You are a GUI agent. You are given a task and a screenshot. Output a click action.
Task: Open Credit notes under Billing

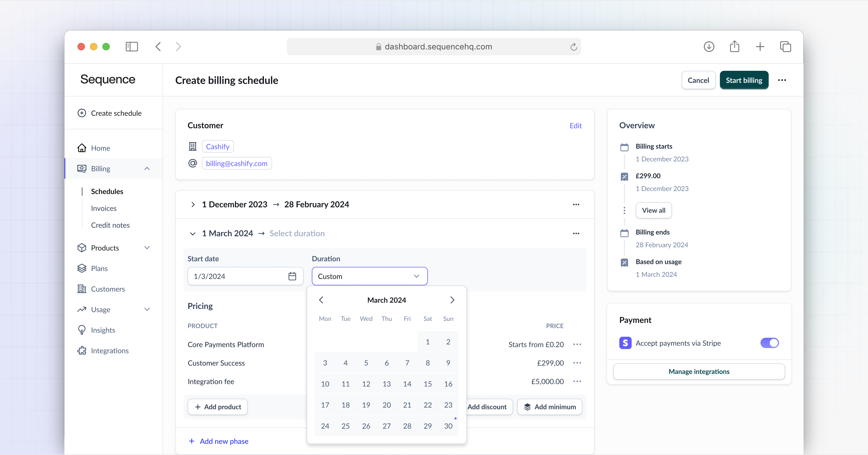pos(110,225)
